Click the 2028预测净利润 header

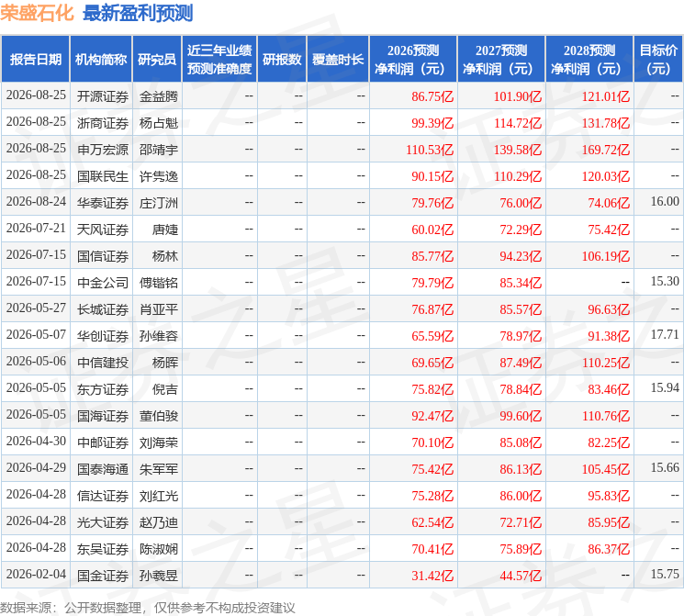coord(589,60)
